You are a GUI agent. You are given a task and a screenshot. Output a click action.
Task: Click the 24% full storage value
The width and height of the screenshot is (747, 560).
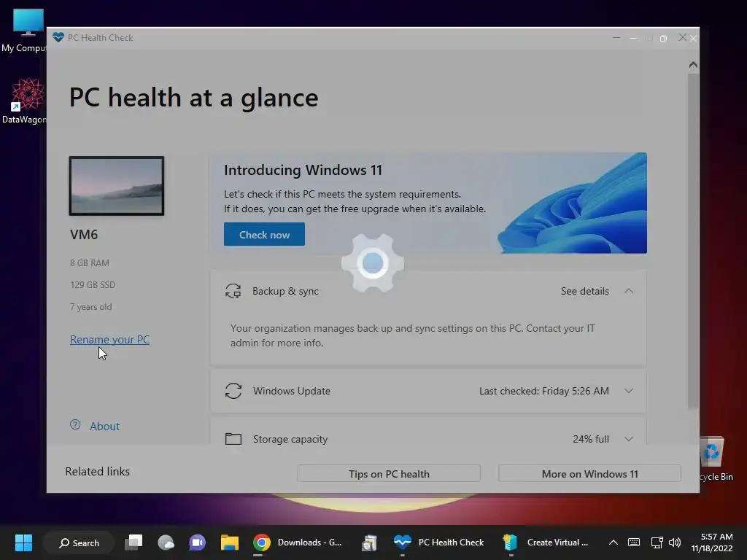tap(591, 439)
